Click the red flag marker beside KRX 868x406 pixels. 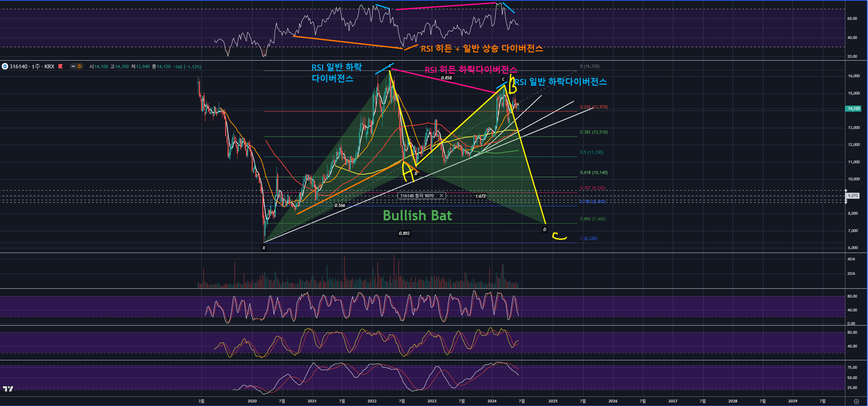click(61, 66)
